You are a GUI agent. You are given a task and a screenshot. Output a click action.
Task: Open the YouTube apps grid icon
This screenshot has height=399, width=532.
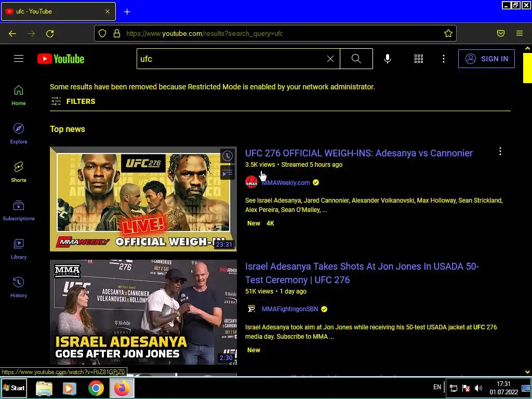click(x=419, y=59)
